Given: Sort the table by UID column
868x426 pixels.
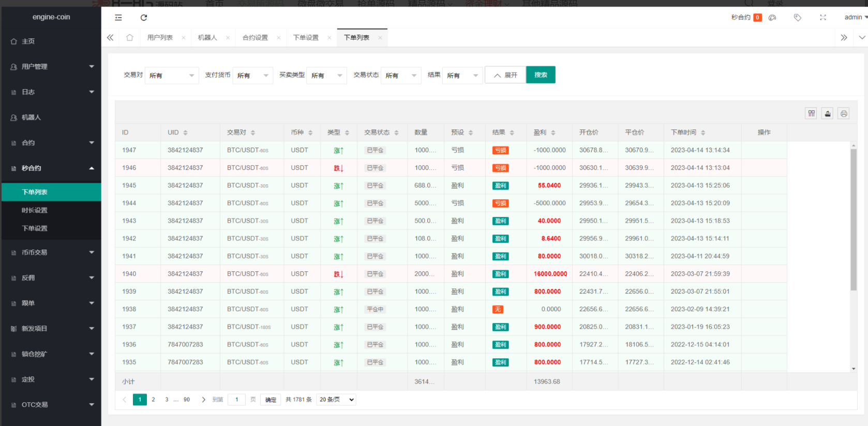Looking at the screenshot, I should pos(185,133).
